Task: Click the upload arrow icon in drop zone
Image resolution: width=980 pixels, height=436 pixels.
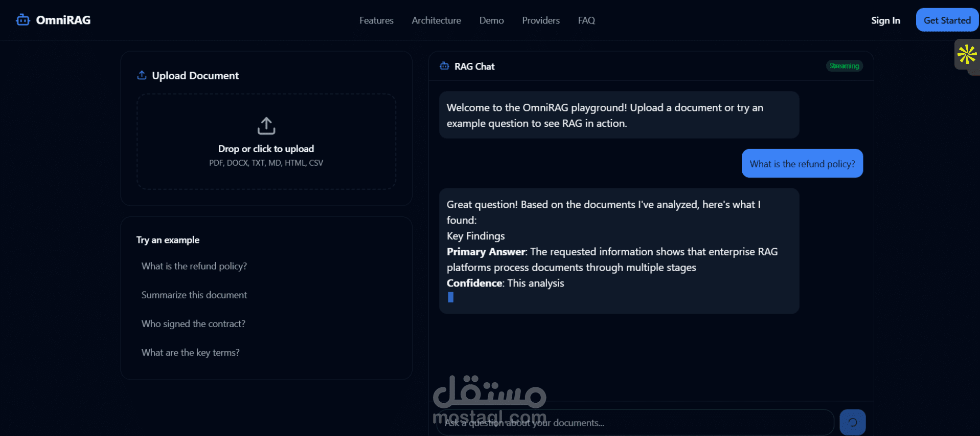Action: (266, 126)
